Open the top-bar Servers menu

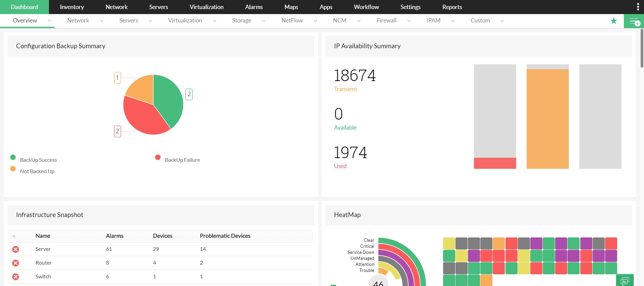pos(159,7)
